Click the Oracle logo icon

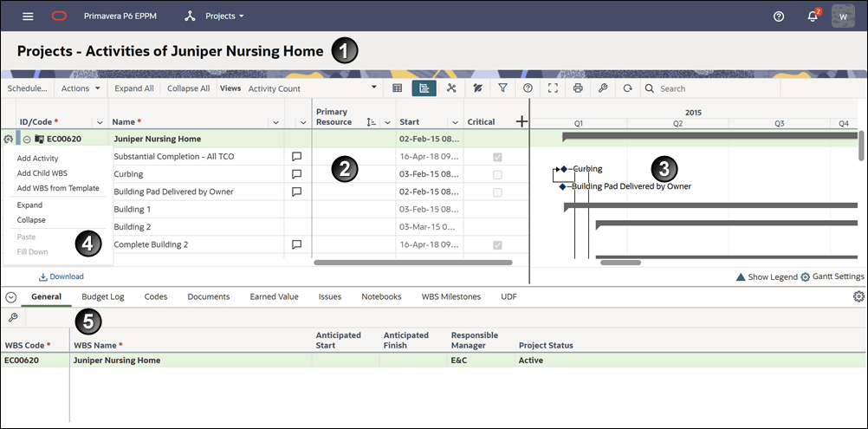coord(59,16)
